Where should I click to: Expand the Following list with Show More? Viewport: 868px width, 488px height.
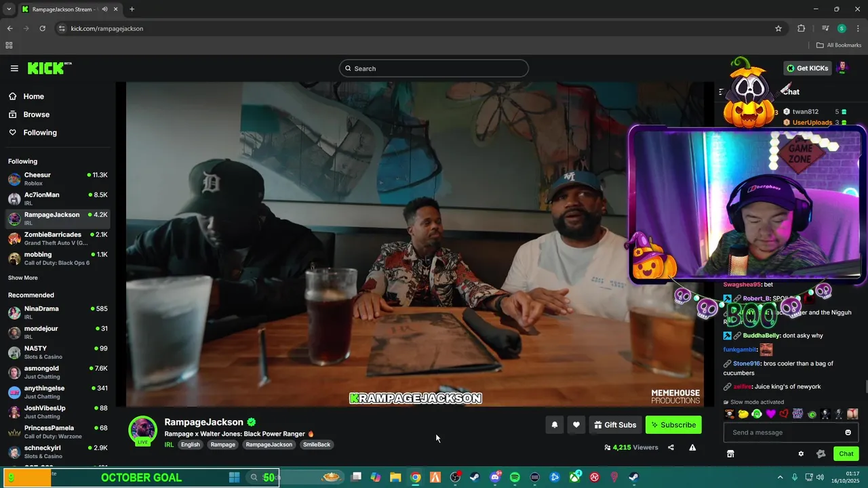[x=23, y=278]
